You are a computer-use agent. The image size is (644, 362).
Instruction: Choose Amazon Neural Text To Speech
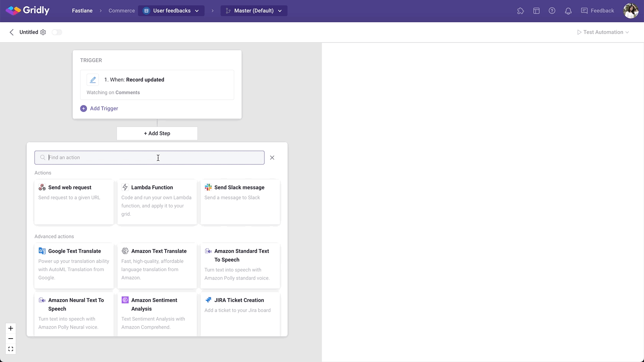tap(74, 314)
